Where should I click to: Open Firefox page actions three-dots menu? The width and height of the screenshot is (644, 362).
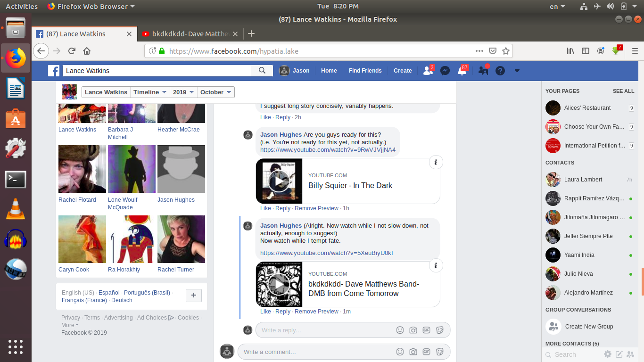pos(479,51)
